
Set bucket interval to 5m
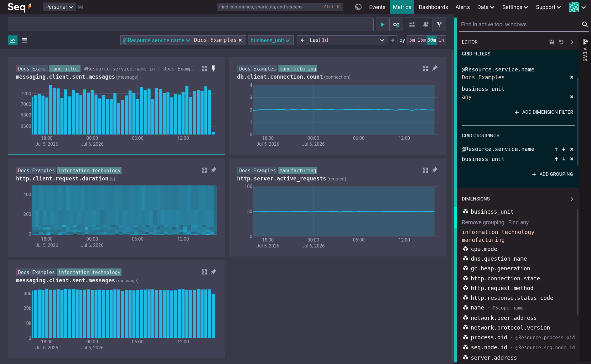point(412,40)
